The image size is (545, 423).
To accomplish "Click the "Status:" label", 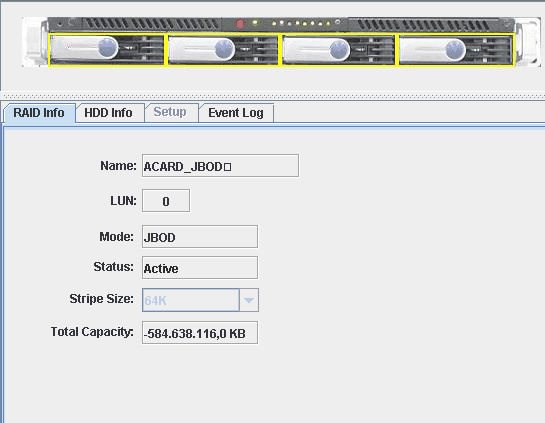I will pyautogui.click(x=113, y=267).
